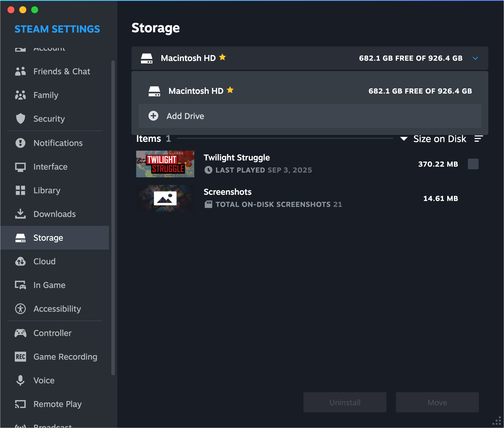Click the Remote Play cast icon

point(20,404)
